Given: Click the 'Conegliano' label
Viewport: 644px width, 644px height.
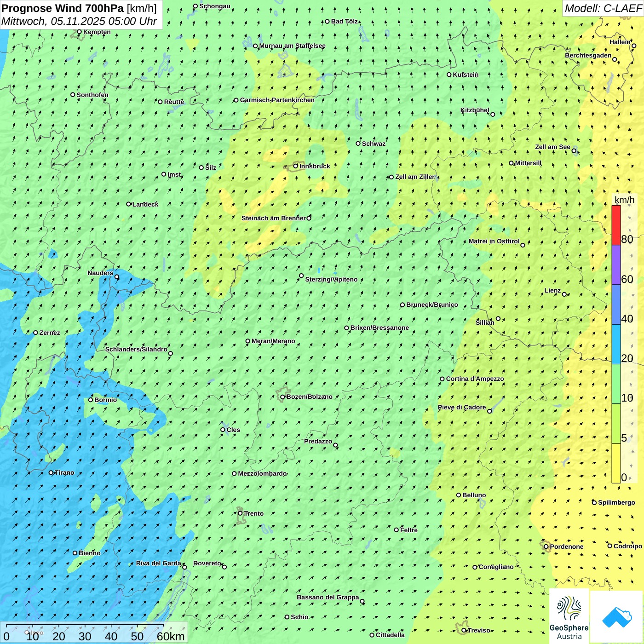Looking at the screenshot, I should click(x=496, y=567).
